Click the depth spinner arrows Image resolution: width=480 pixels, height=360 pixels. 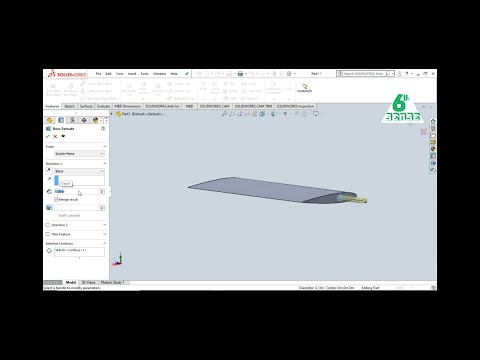(x=102, y=191)
